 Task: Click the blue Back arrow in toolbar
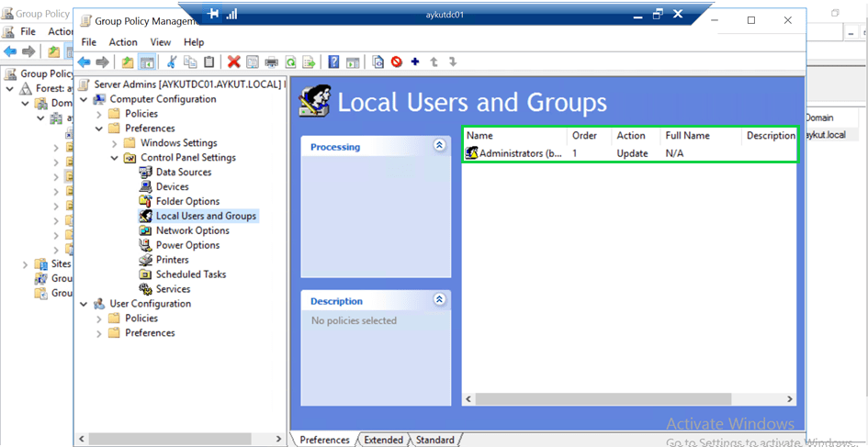(84, 62)
